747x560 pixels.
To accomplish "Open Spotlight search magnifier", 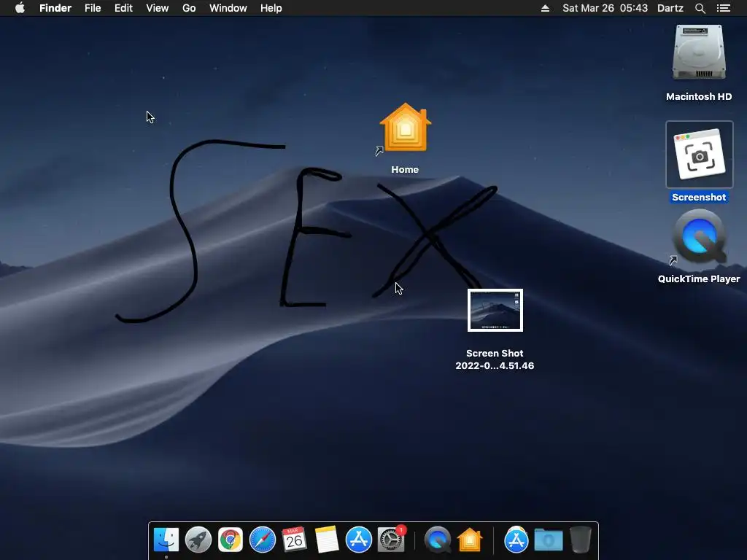I will tap(700, 8).
